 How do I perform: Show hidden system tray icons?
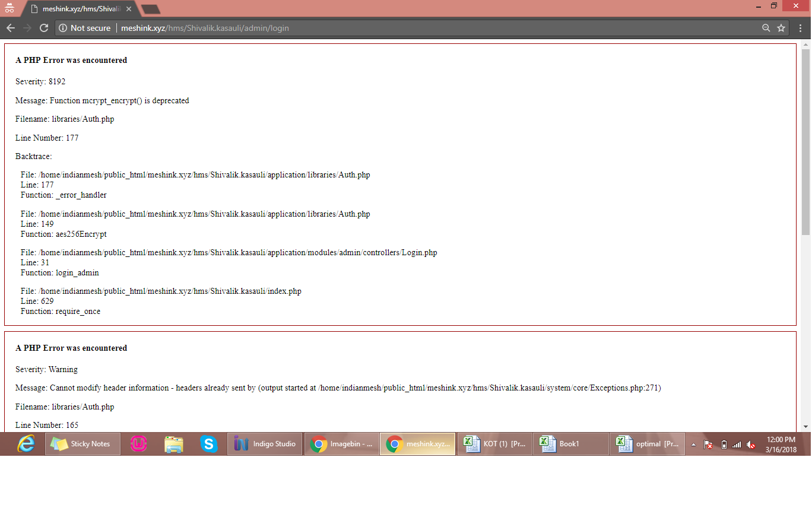[x=693, y=445]
